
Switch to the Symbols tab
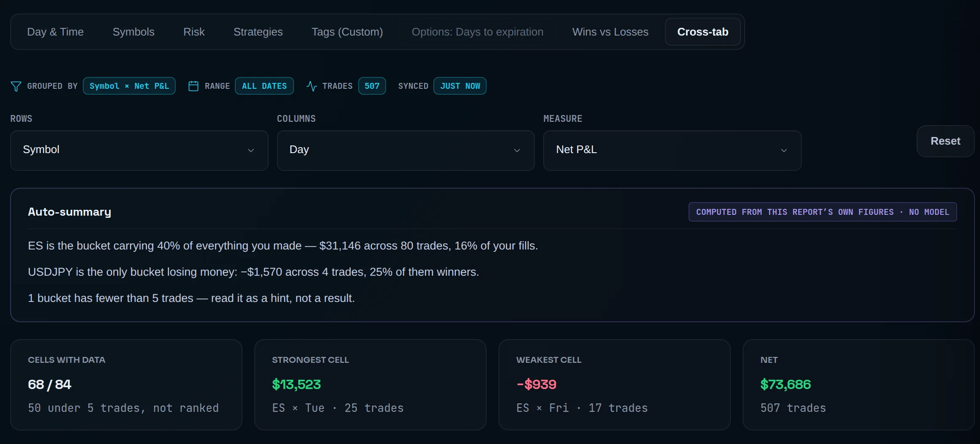[133, 32]
